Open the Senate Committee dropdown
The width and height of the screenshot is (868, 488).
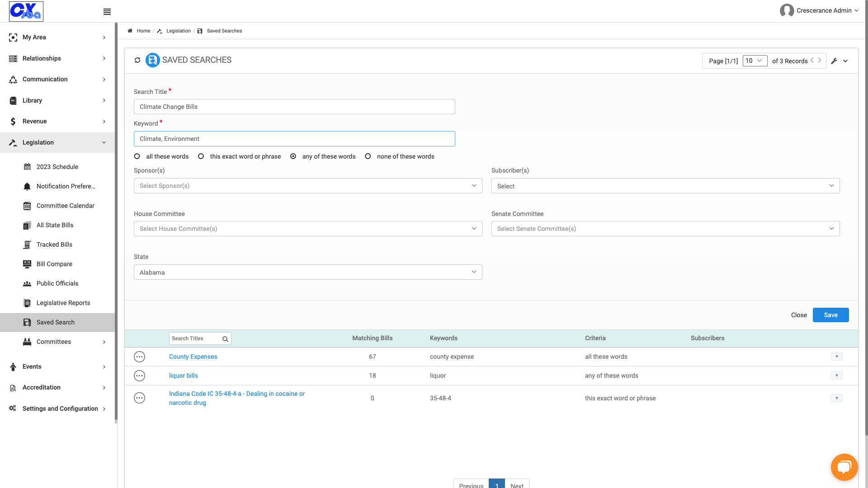pyautogui.click(x=665, y=229)
